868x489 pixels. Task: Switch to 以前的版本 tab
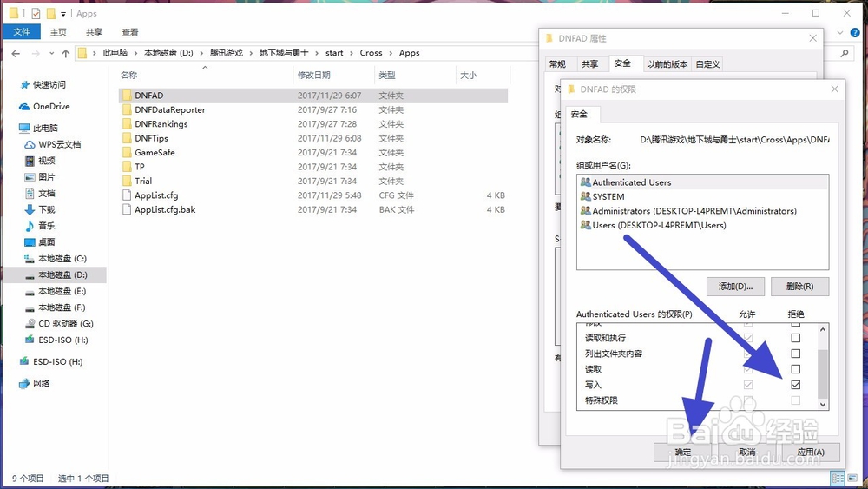[667, 64]
